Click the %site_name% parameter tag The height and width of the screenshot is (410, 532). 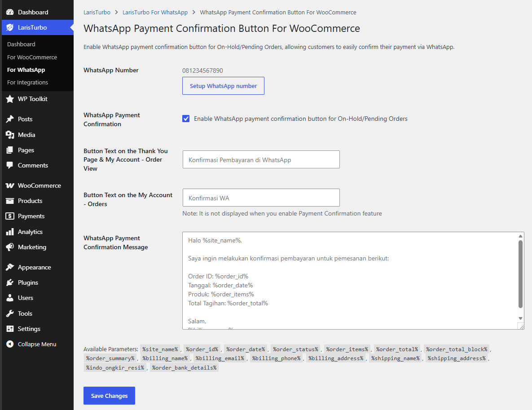point(160,349)
